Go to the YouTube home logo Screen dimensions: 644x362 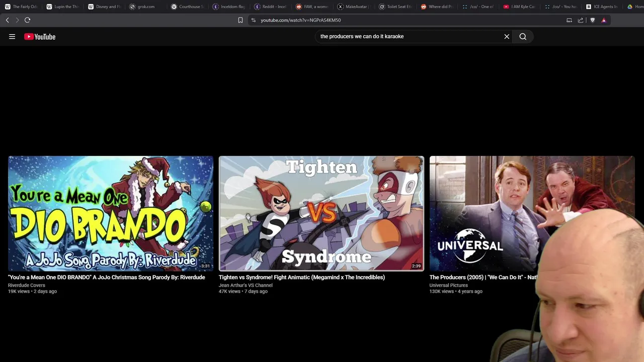pyautogui.click(x=40, y=36)
